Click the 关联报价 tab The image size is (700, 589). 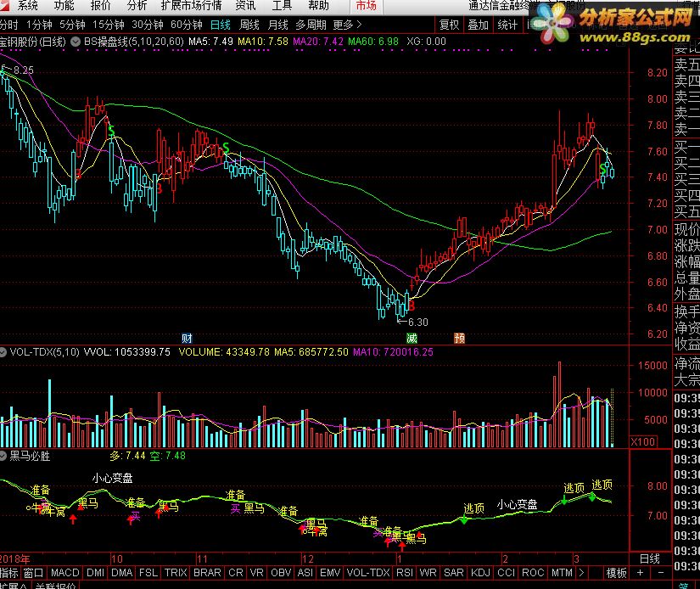pos(55,586)
